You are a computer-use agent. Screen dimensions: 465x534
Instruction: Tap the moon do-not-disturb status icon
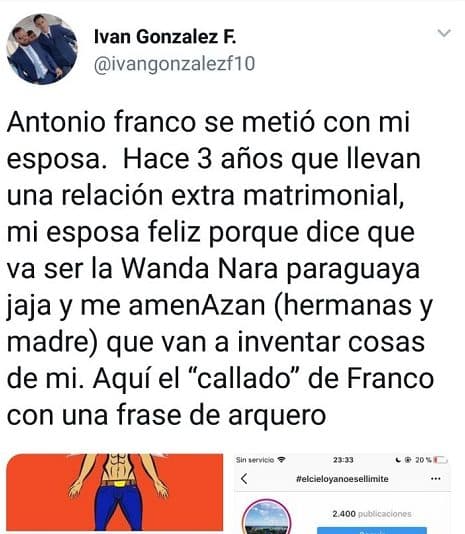pyautogui.click(x=398, y=460)
